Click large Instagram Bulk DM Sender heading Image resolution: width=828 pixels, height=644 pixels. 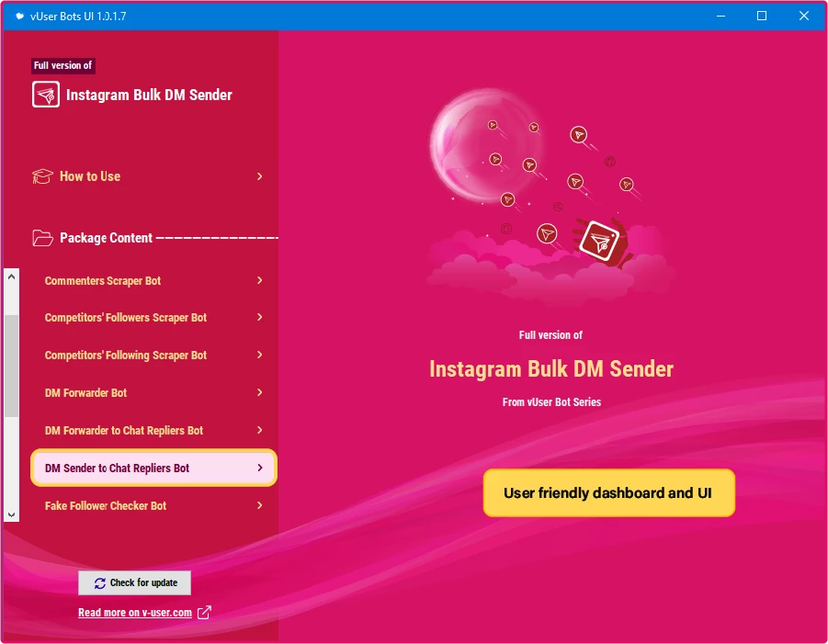click(x=551, y=369)
